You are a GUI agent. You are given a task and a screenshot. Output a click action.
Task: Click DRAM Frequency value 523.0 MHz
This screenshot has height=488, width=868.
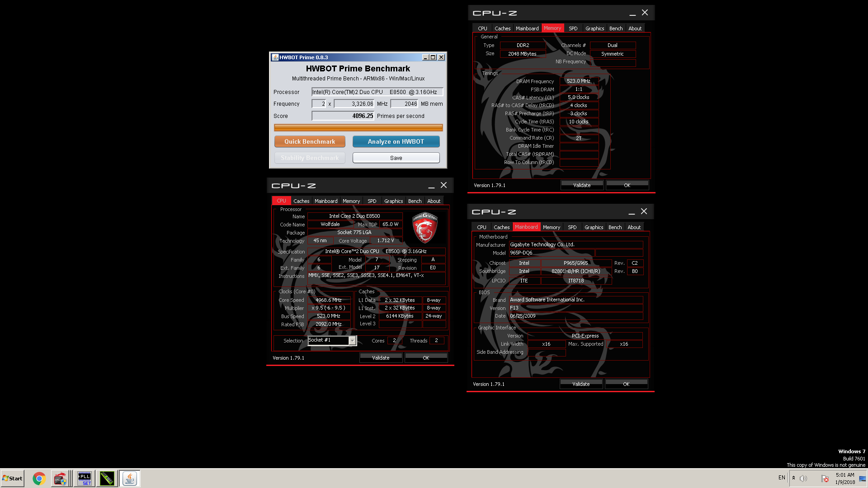click(579, 81)
